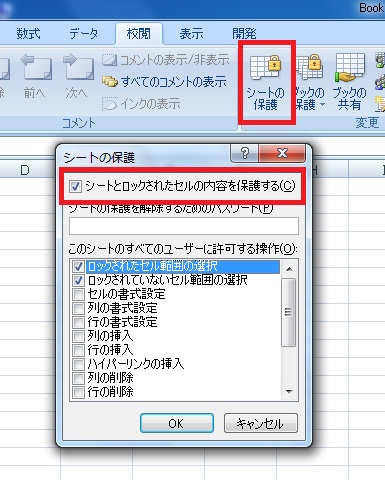Enable ハイパーリンクの挿入 checkbox
385x480 pixels.
click(78, 364)
